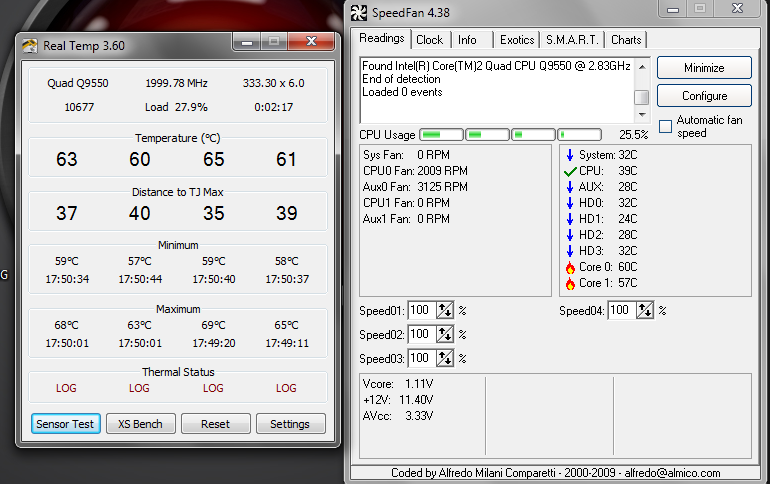The image size is (770, 484).
Task: Click the minimum time 17:50:44
Action: pyautogui.click(x=140, y=279)
